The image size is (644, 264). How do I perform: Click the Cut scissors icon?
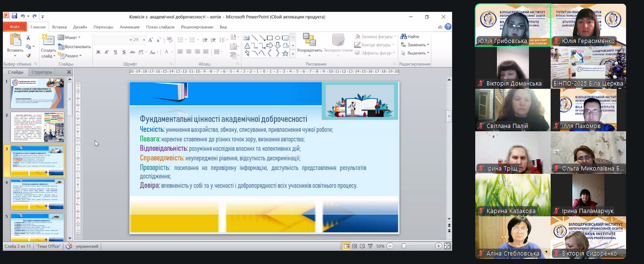28,38
